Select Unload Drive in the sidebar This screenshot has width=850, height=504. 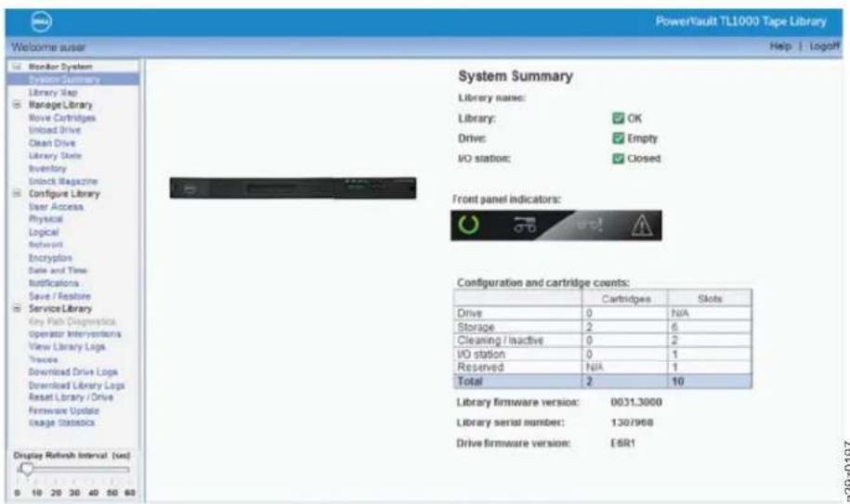tap(54, 131)
